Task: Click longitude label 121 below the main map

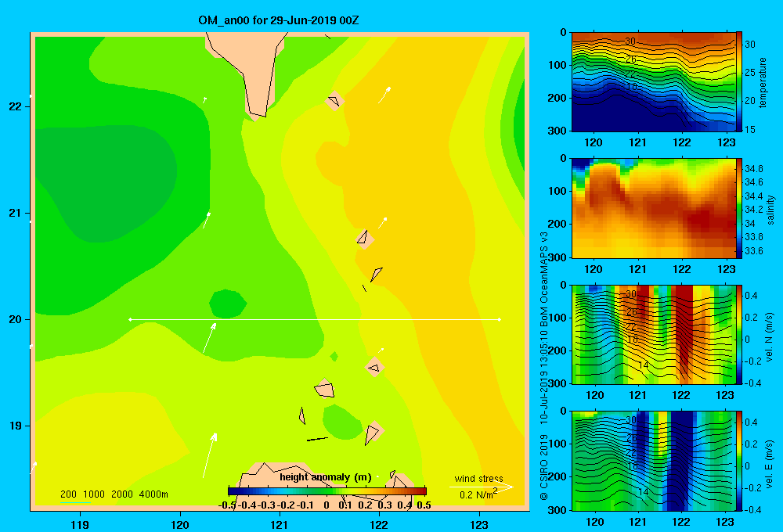Action: 280,524
